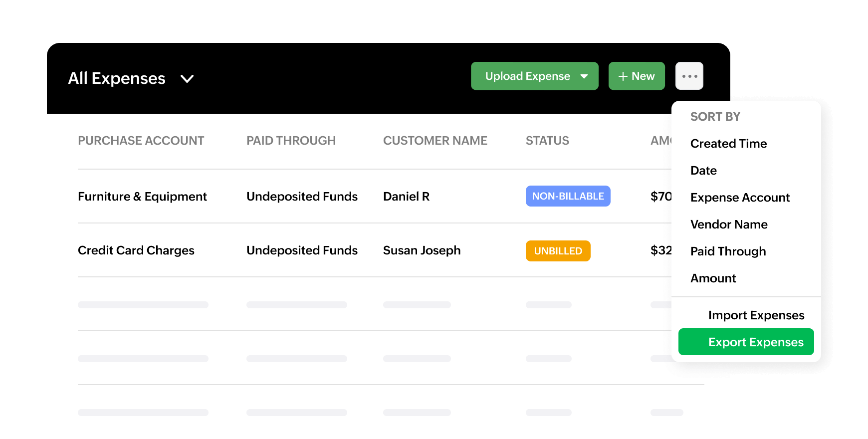Viewport: 868px width, 439px height.
Task: Choose Import Expenses from menu
Action: tap(756, 315)
